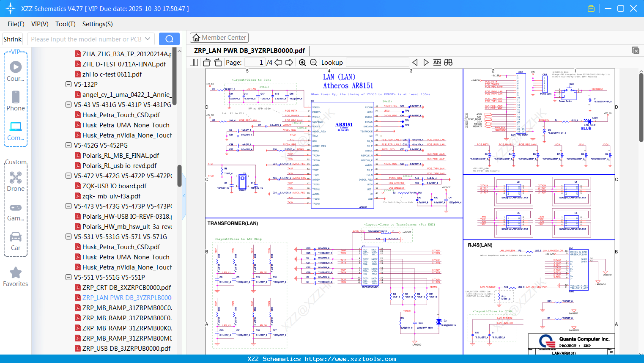Viewport: 644px width, 363px height.
Task: Collapse the V5-132P tree folder
Action: tap(69, 84)
